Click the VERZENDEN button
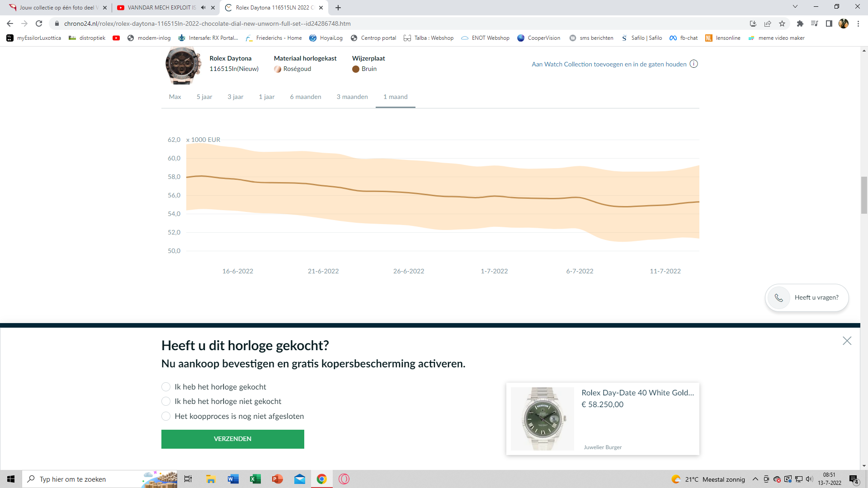Screen dimensions: 868x488 [233, 439]
